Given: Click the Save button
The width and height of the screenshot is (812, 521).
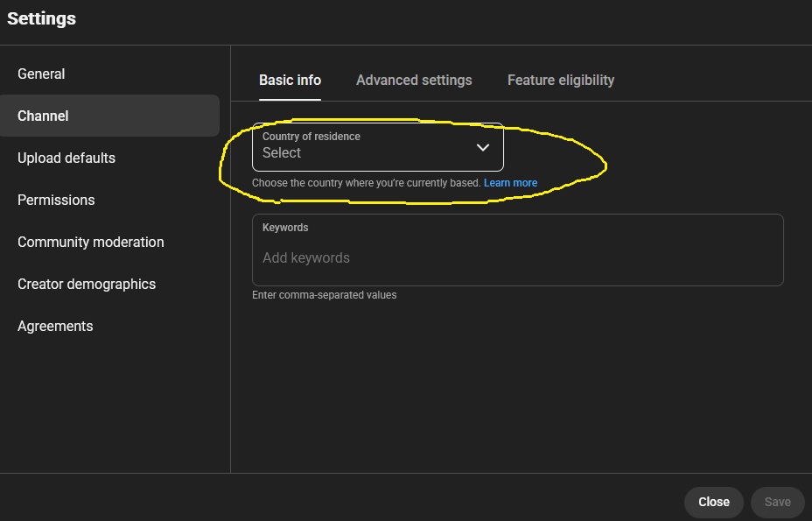Looking at the screenshot, I should [x=777, y=502].
